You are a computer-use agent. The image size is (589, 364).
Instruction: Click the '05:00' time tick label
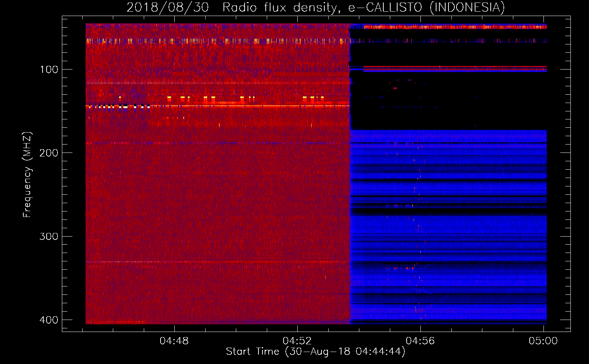tap(543, 341)
